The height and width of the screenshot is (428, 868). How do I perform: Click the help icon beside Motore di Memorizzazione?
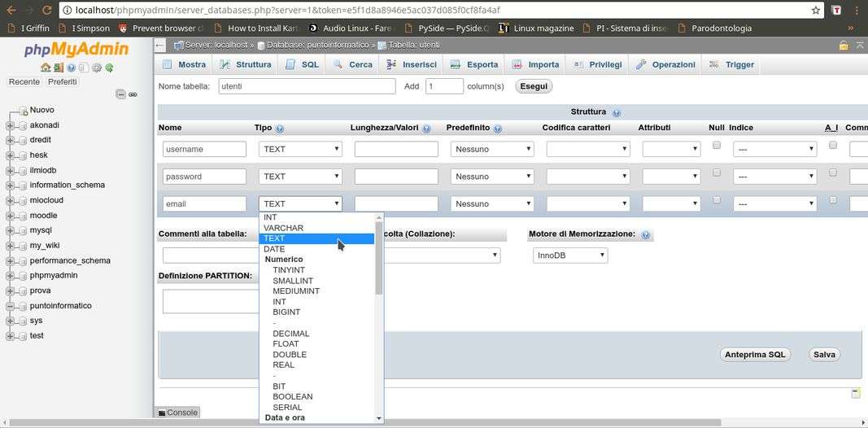[645, 235]
